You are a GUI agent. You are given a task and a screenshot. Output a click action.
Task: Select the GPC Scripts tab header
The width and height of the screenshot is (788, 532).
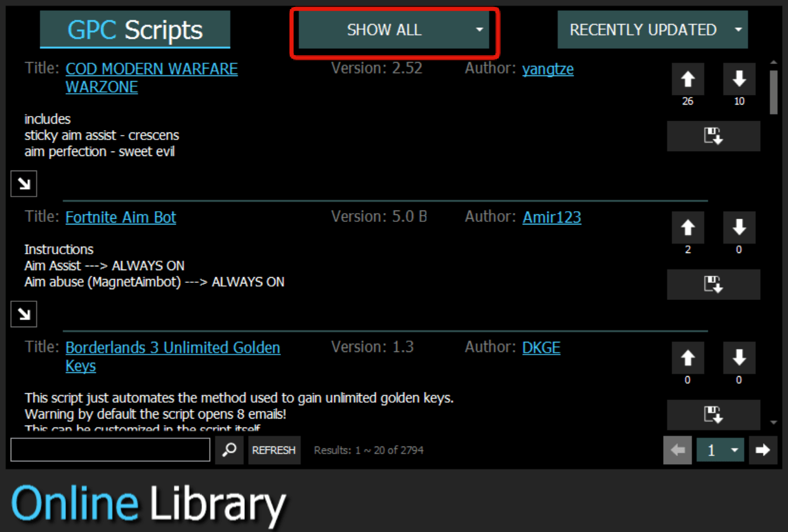pos(135,30)
